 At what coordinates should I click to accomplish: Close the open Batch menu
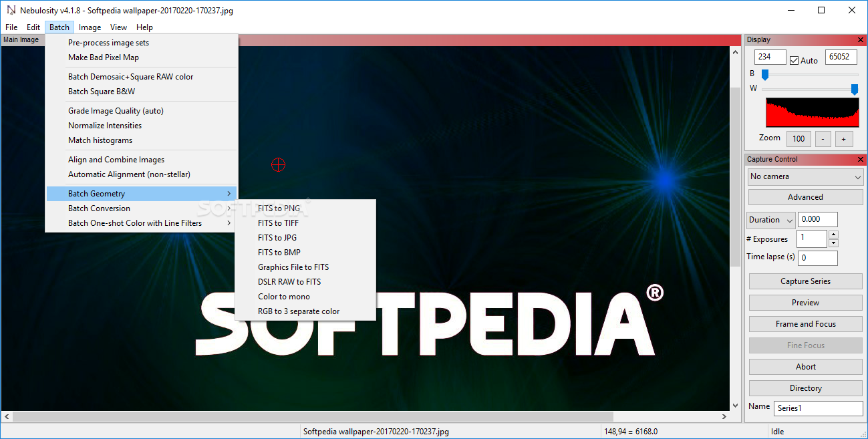(x=59, y=27)
